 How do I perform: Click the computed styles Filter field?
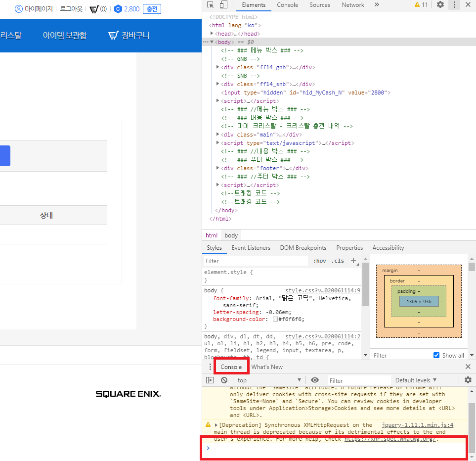click(x=401, y=355)
